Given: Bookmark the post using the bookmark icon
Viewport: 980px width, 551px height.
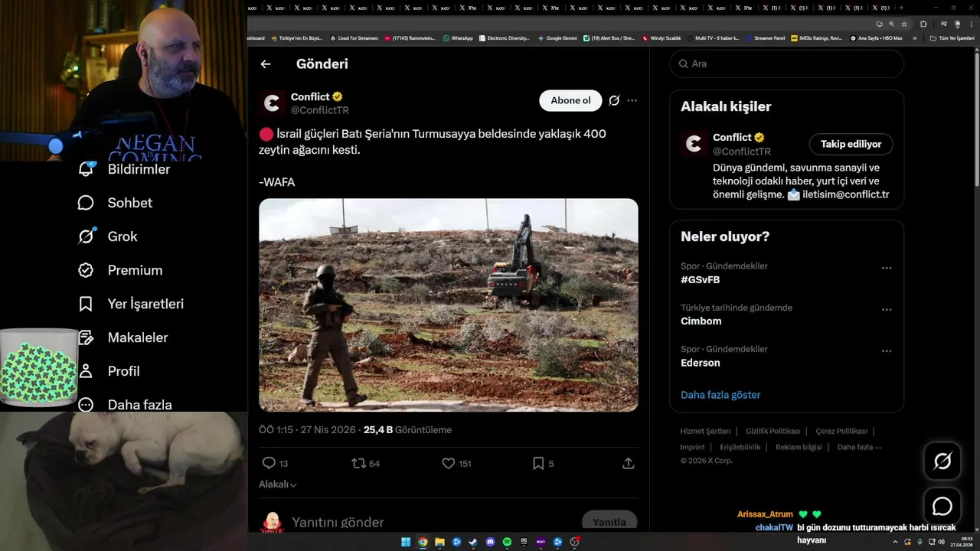Looking at the screenshot, I should click(538, 463).
